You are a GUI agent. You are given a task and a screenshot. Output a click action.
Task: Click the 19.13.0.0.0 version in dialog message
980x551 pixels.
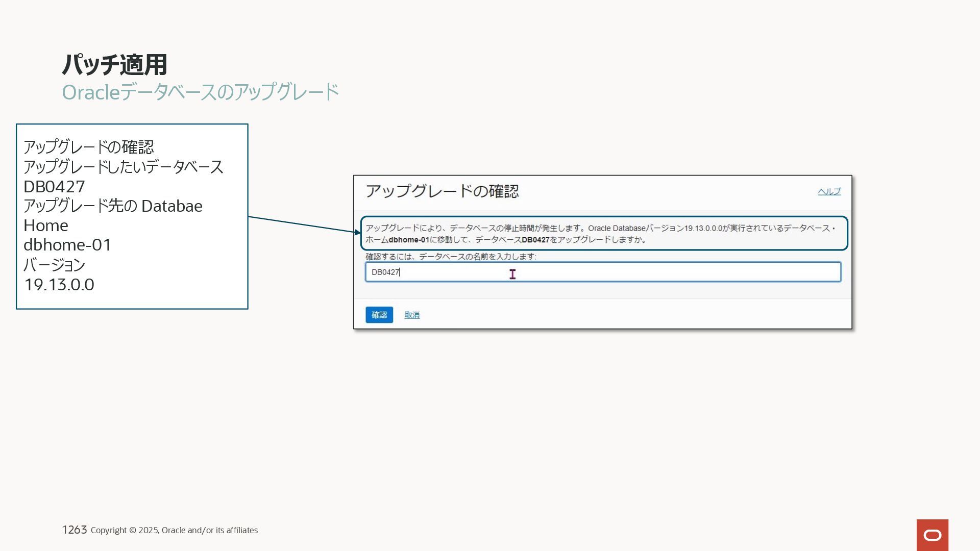703,228
